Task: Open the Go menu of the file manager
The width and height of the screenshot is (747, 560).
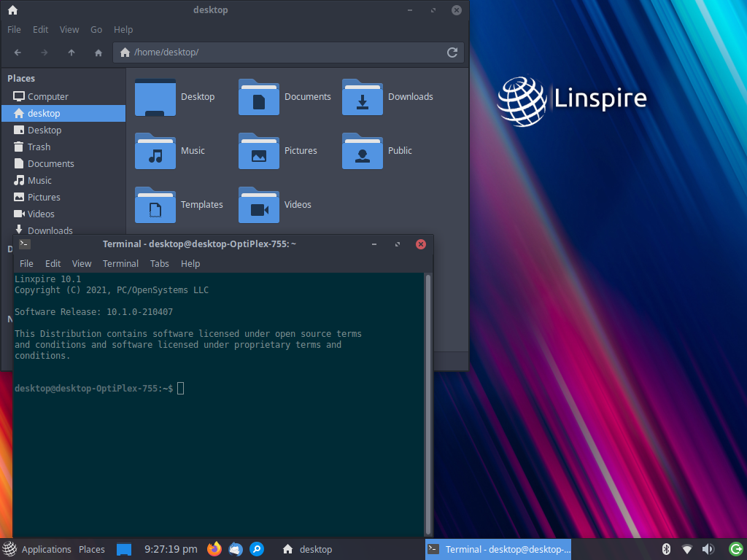Action: click(x=96, y=29)
